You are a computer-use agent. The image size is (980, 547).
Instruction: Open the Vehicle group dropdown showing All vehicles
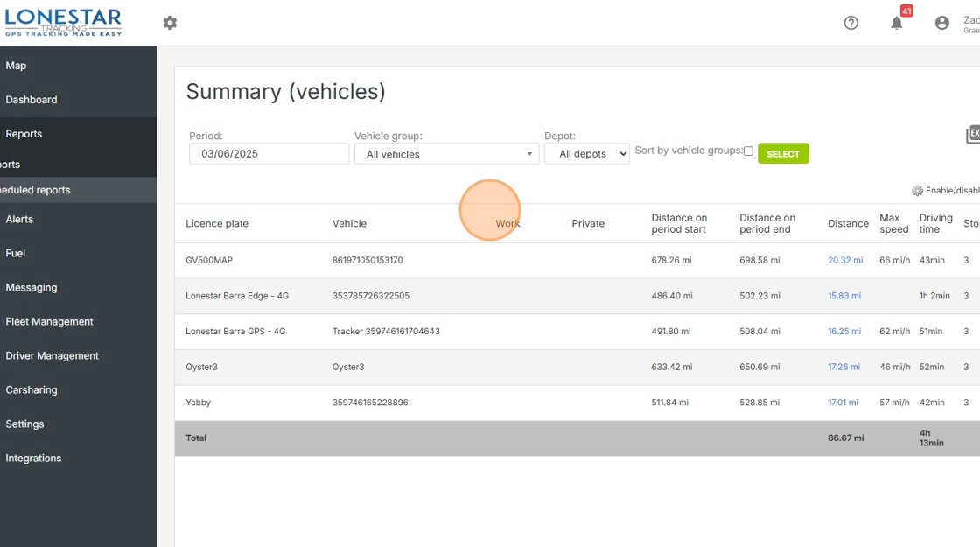tap(447, 154)
